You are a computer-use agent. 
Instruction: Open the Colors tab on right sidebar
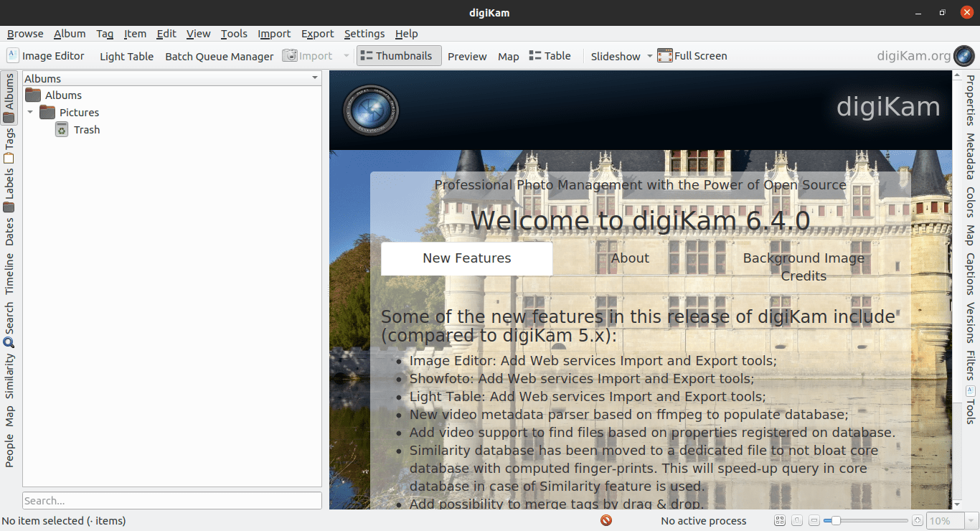click(x=970, y=202)
